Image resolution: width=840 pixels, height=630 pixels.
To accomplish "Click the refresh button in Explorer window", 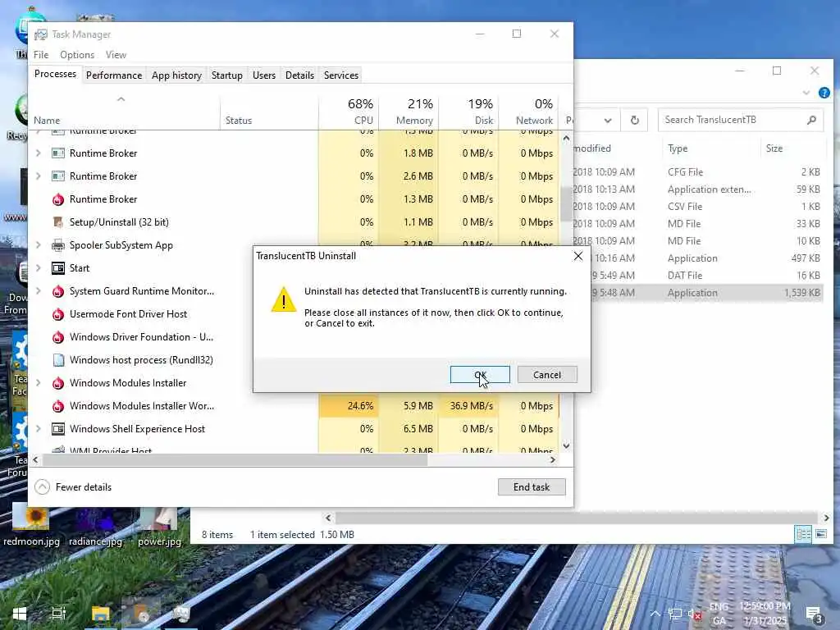I will tap(634, 120).
